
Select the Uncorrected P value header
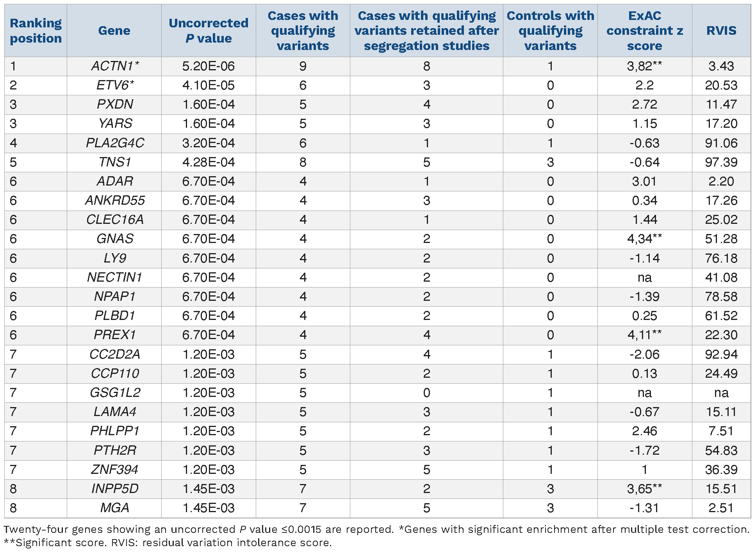point(209,30)
